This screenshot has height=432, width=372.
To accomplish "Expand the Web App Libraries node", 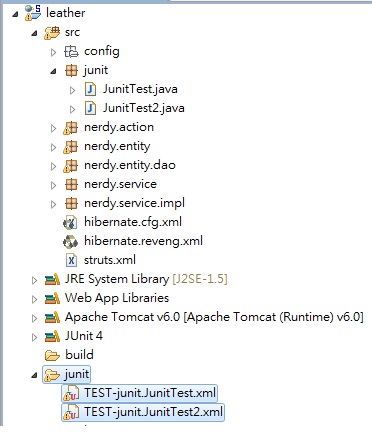I will [x=34, y=299].
